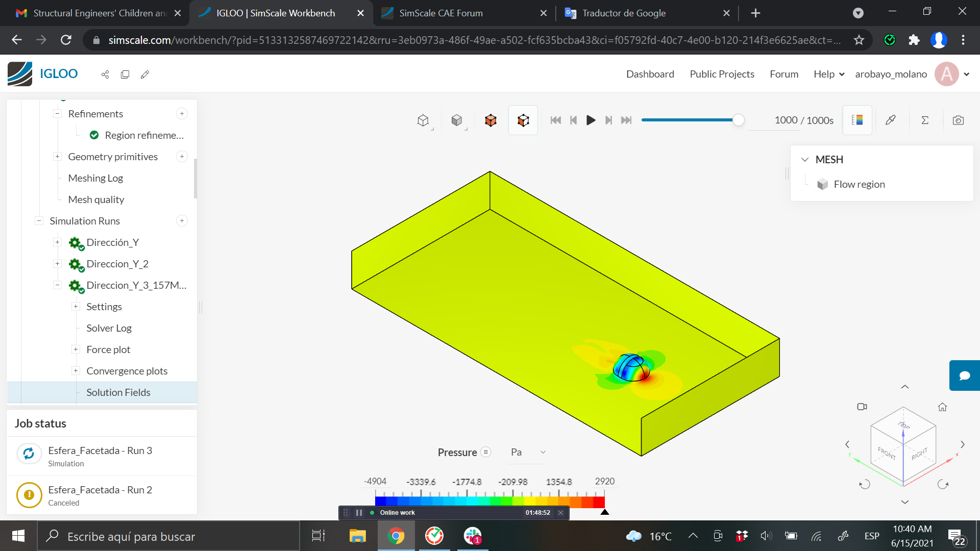Open the statistics sigma tool

point(925,120)
